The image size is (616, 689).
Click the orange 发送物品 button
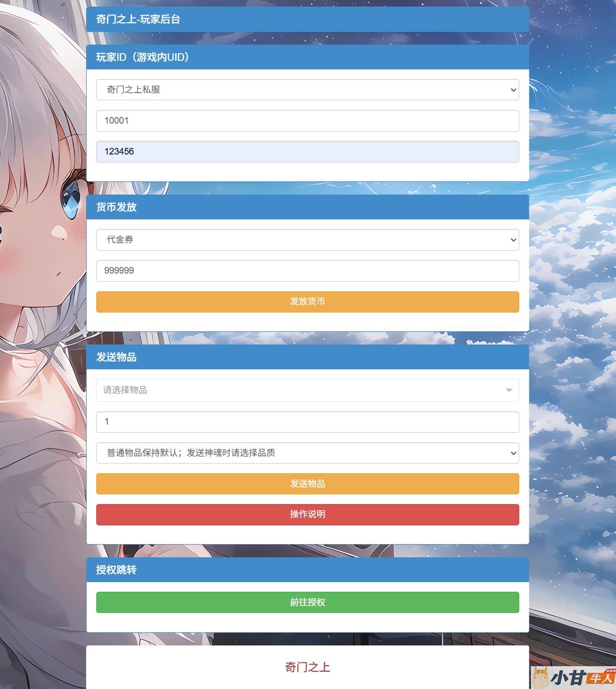point(307,484)
